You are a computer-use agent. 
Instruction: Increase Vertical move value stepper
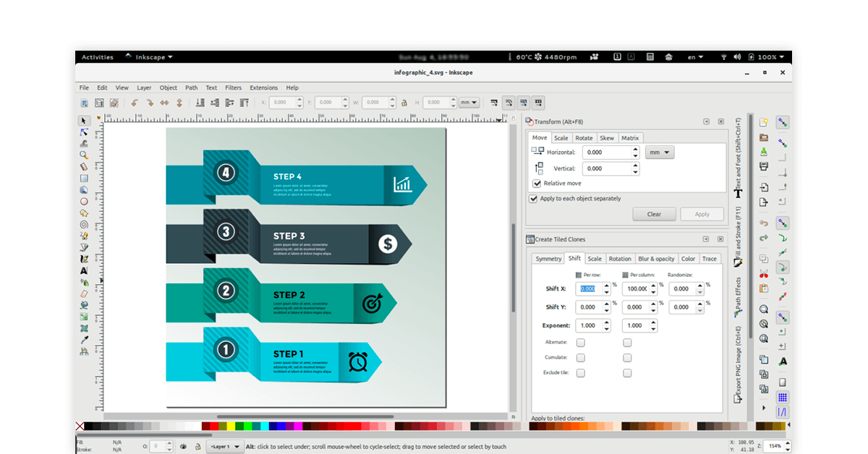[x=636, y=166]
